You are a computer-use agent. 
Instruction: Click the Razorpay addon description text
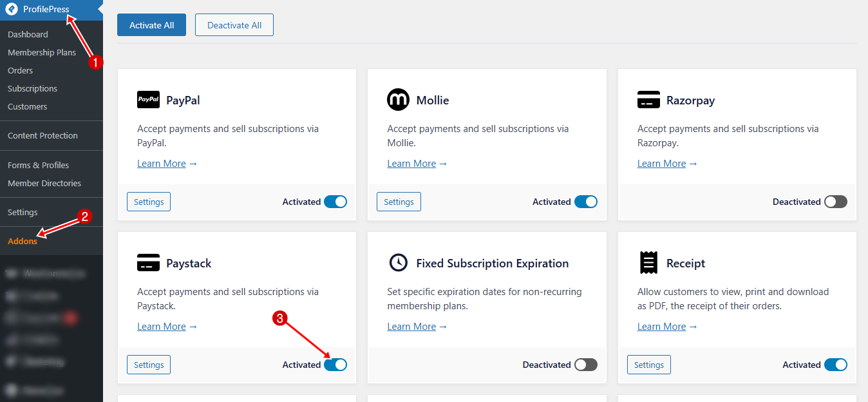(x=728, y=136)
